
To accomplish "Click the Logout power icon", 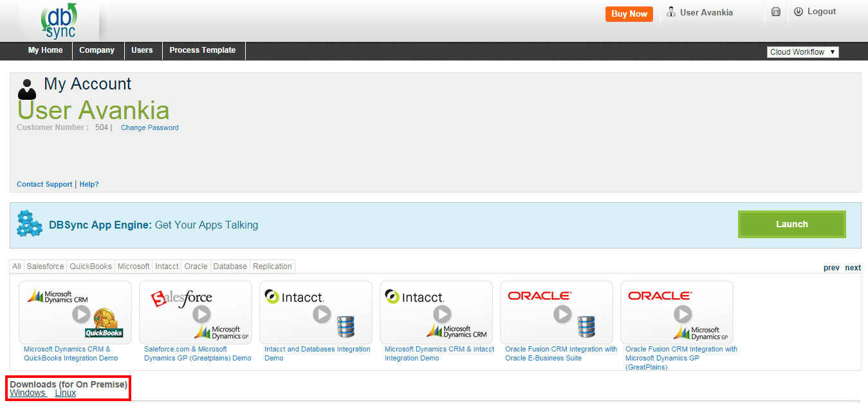I will tap(799, 12).
